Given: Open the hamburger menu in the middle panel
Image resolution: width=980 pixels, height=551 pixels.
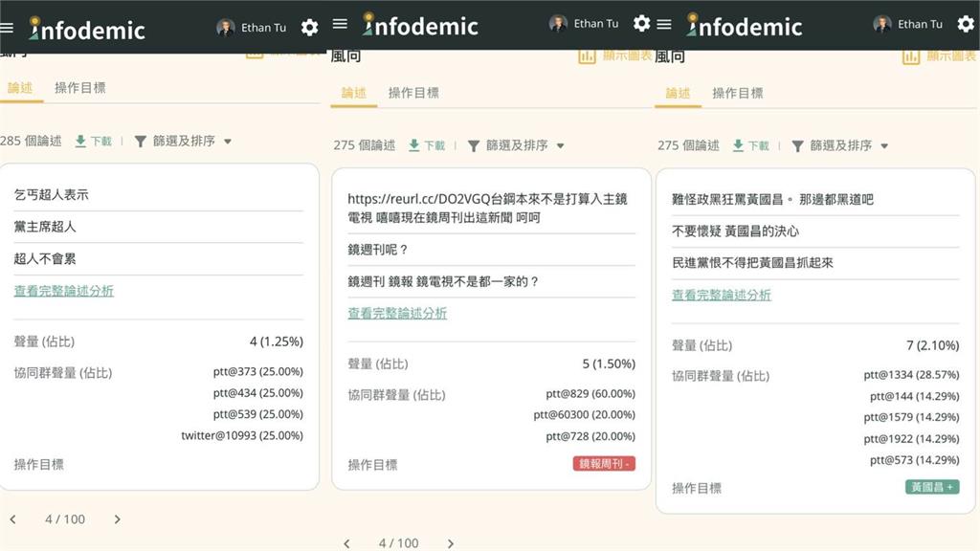Looking at the screenshot, I should [x=340, y=24].
